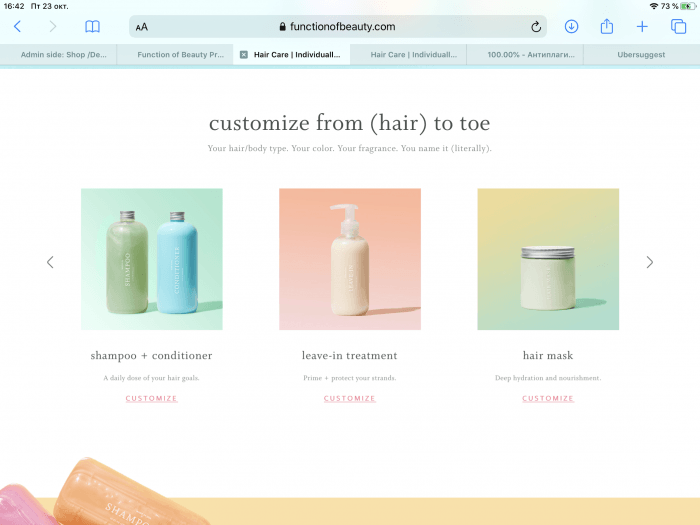Open the bookmarks book icon
Image resolution: width=700 pixels, height=525 pixels.
coord(92,27)
